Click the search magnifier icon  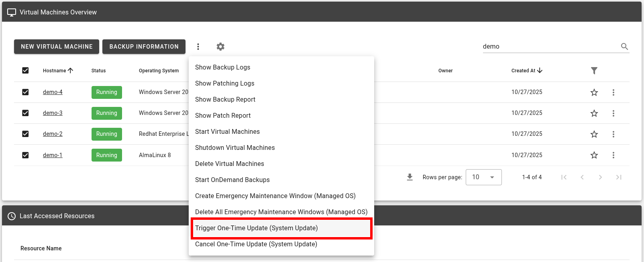click(x=624, y=47)
